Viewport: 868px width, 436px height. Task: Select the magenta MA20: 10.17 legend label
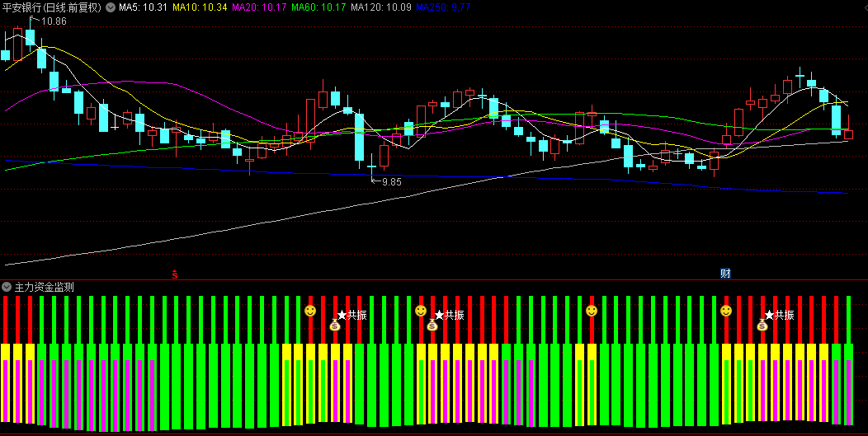pos(259,7)
